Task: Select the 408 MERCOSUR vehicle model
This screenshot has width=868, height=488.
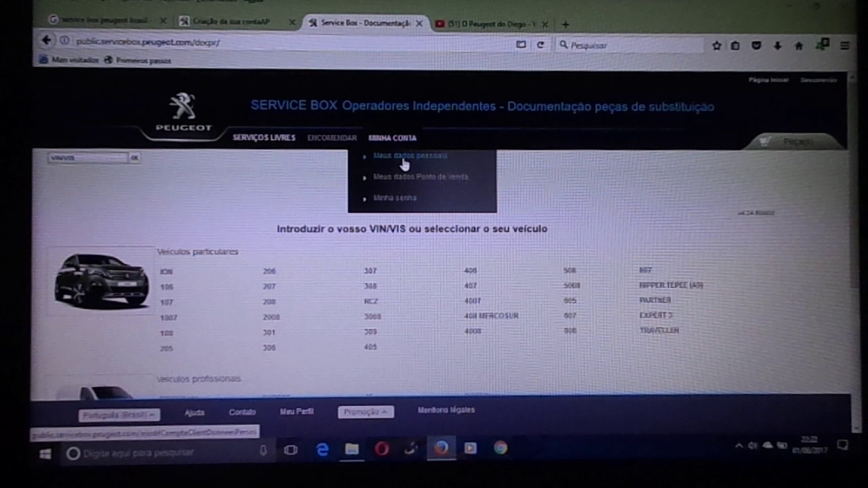Action: (491, 316)
